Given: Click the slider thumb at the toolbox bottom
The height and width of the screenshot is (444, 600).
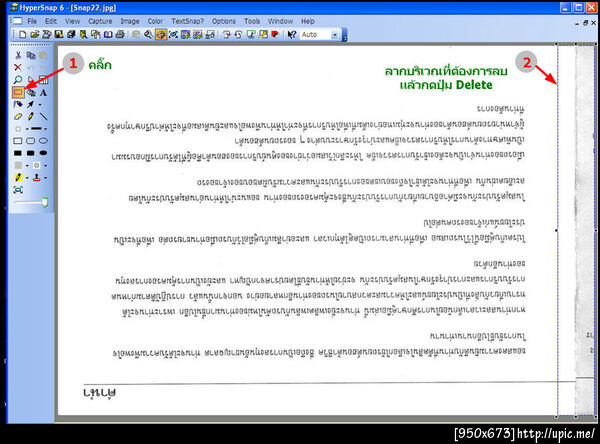Looking at the screenshot, I should [x=45, y=202].
